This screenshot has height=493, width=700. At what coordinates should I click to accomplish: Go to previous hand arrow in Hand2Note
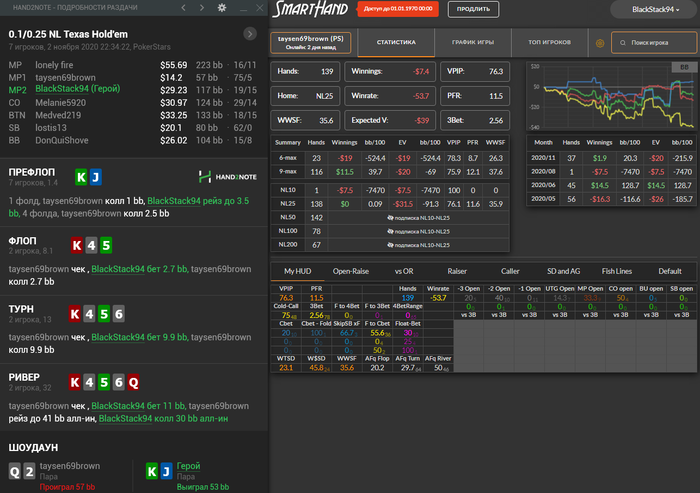[x=183, y=8]
